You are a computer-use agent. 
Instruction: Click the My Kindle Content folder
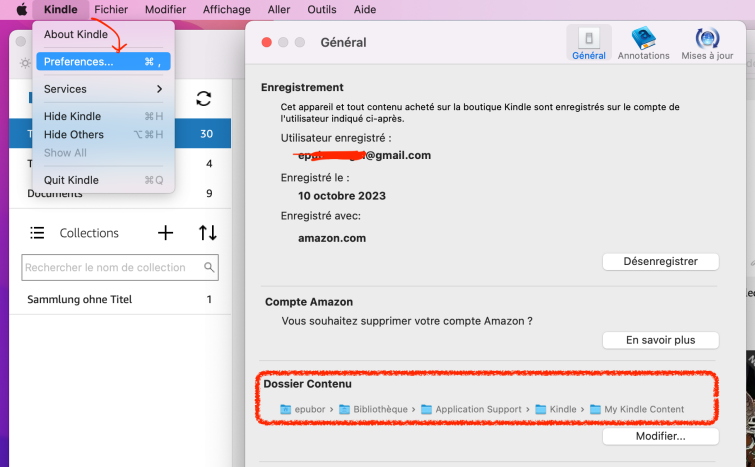tap(637, 409)
